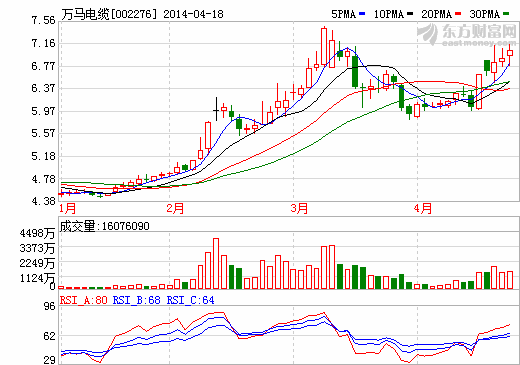The image size is (520, 365).
Task: Click the stock title 万马电缆[002276]
Action: tap(109, 14)
